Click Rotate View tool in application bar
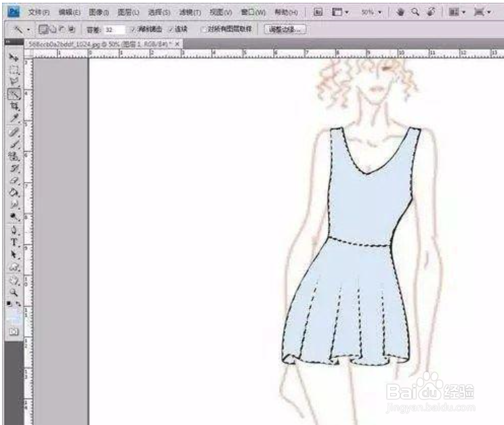Image resolution: width=504 pixels, height=425 pixels. point(431,12)
